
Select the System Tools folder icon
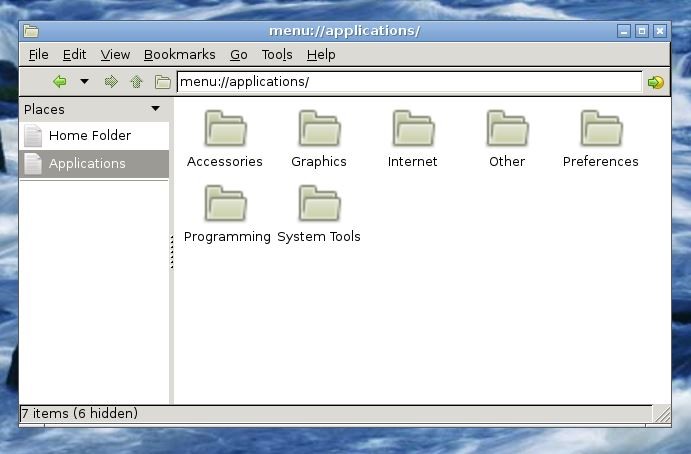(319, 203)
